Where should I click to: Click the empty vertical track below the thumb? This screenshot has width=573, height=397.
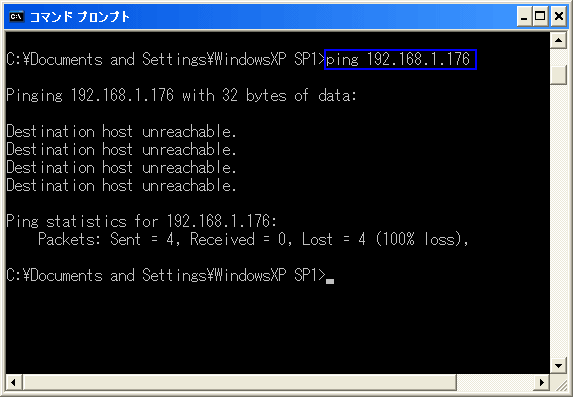[558, 221]
